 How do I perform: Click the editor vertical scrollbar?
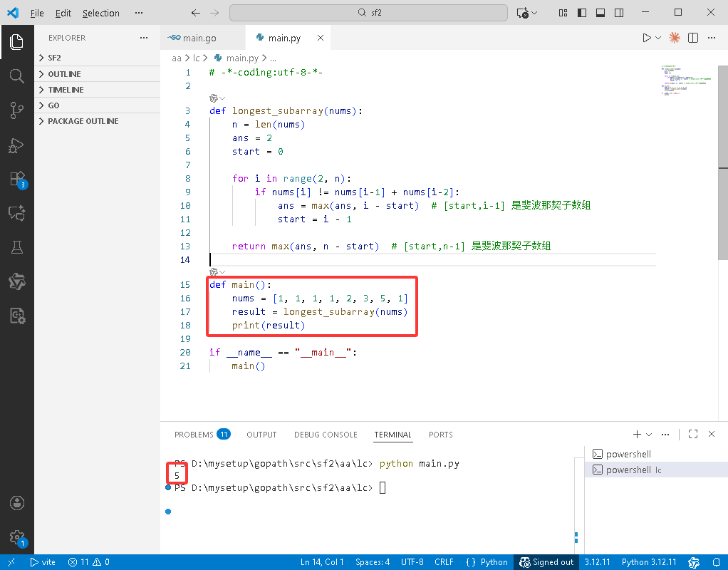723,162
